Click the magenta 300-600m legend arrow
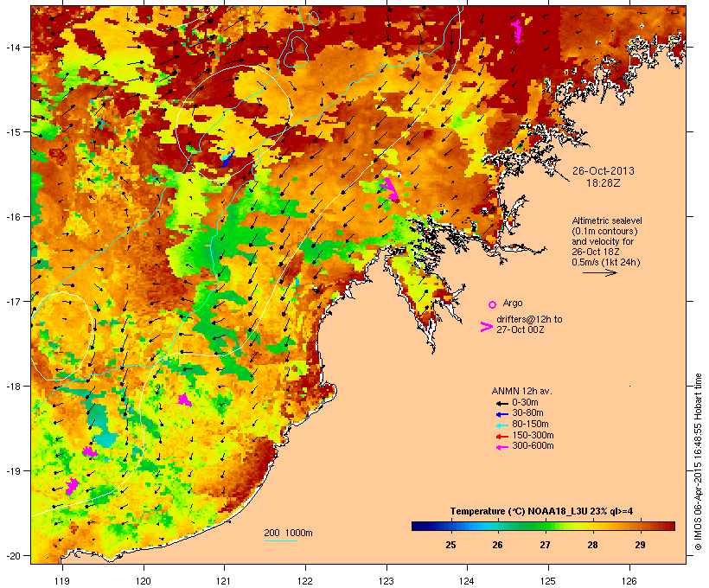 point(501,447)
